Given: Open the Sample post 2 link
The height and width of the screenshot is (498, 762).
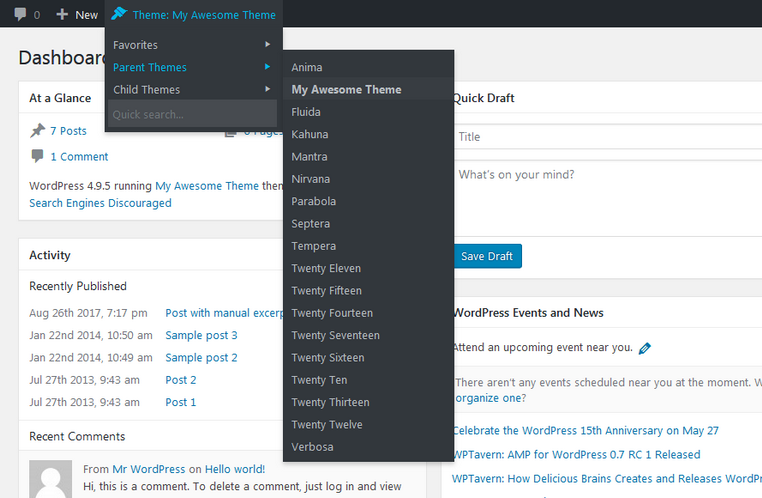Looking at the screenshot, I should 201,358.
